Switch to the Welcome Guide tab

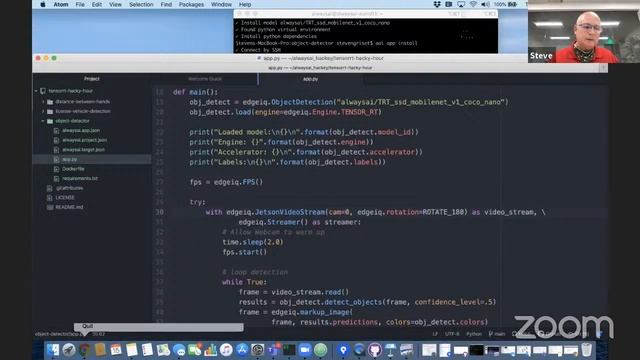pos(205,79)
